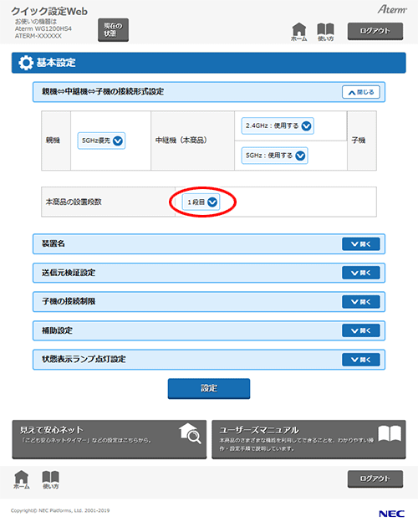Click the bottom 使い方 book icon
Viewport: 418px width, 532px height.
point(50,479)
